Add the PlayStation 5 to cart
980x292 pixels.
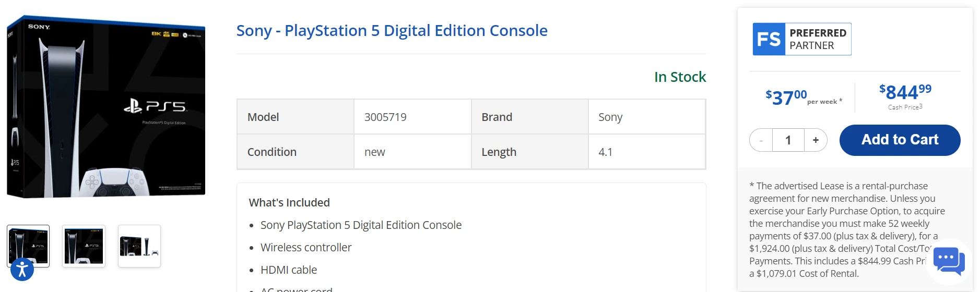tap(900, 140)
